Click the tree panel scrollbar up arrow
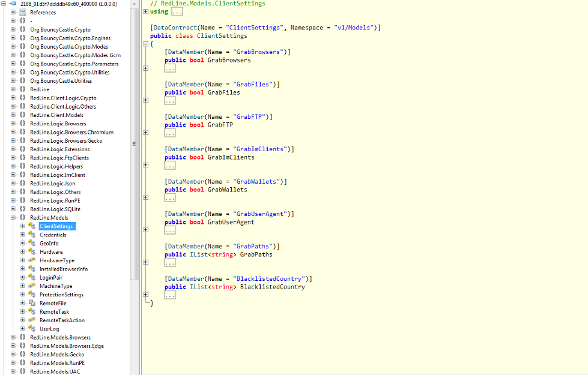The height and width of the screenshot is (375, 588). tap(135, 4)
